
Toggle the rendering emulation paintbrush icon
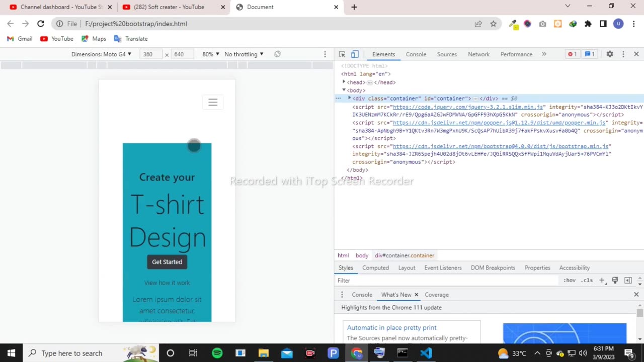point(615,281)
